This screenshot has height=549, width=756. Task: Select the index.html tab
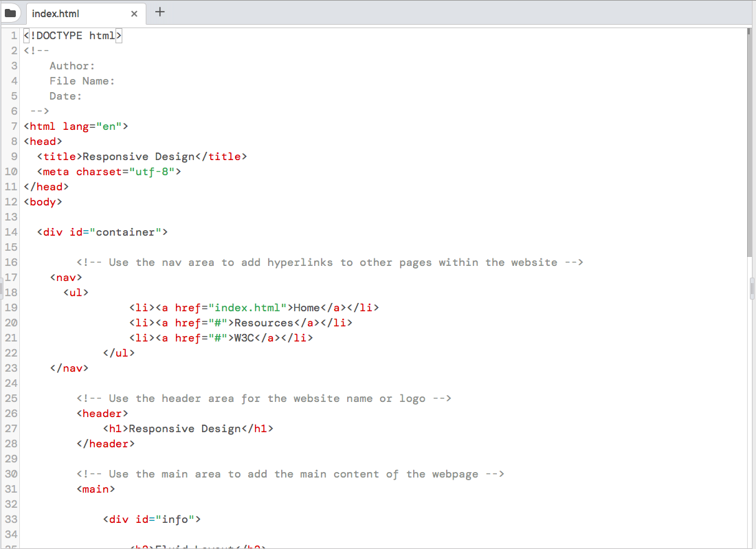click(x=76, y=13)
